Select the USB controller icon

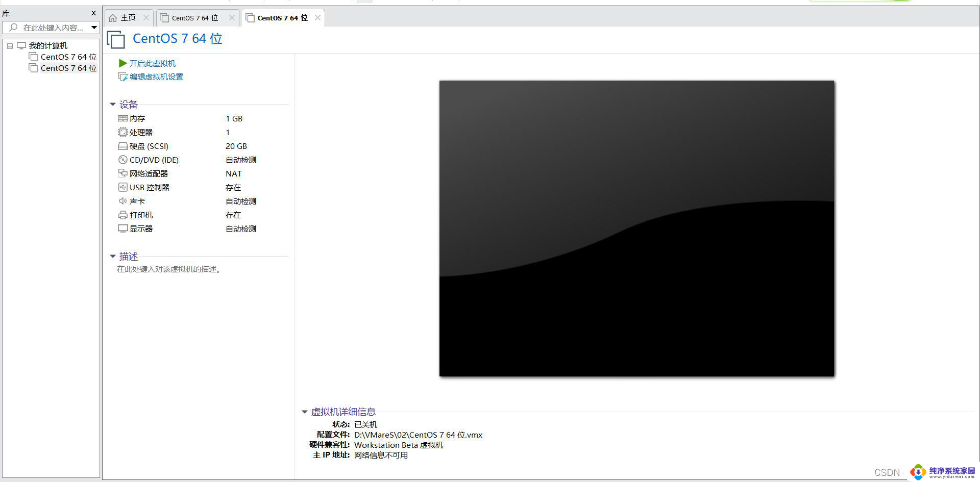click(122, 187)
